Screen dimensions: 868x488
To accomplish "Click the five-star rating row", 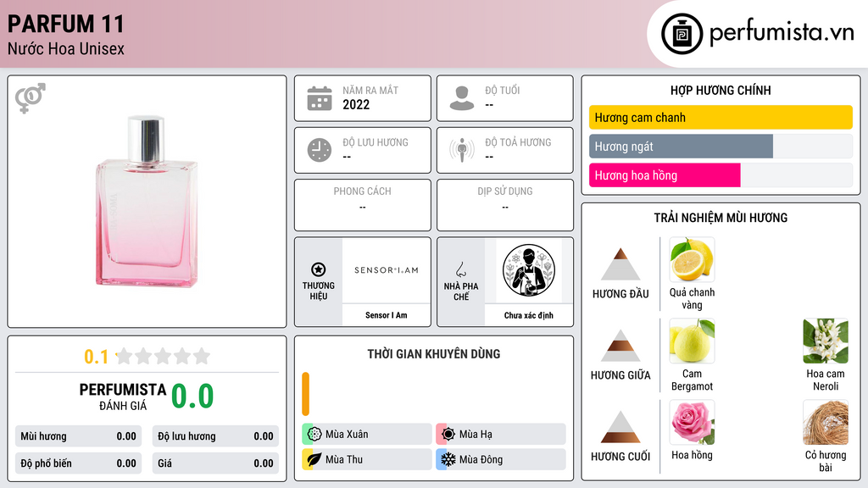I will click(x=163, y=357).
